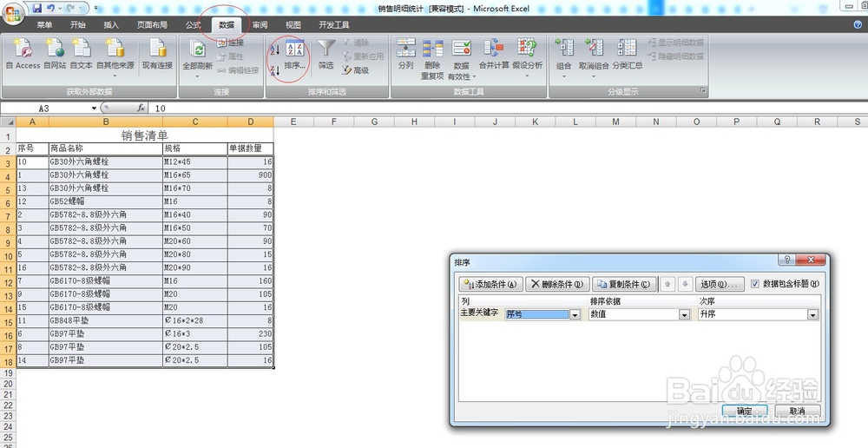868x448 pixels.
Task: Switch to the 插入 tab
Action: pos(111,25)
